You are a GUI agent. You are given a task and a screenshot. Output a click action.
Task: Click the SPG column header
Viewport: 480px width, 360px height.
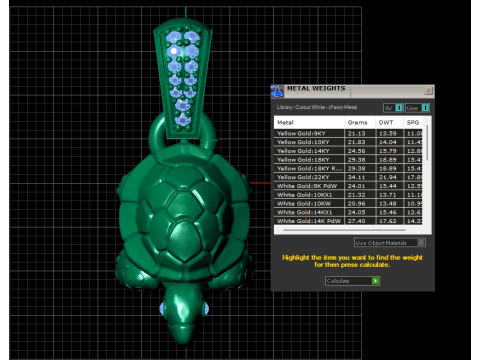pos(413,122)
